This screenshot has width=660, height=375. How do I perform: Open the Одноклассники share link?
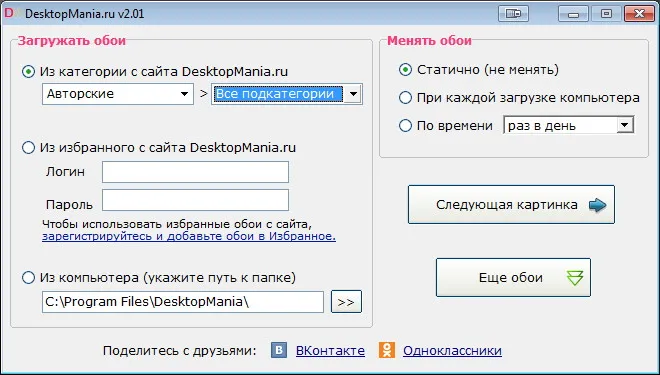(x=452, y=351)
